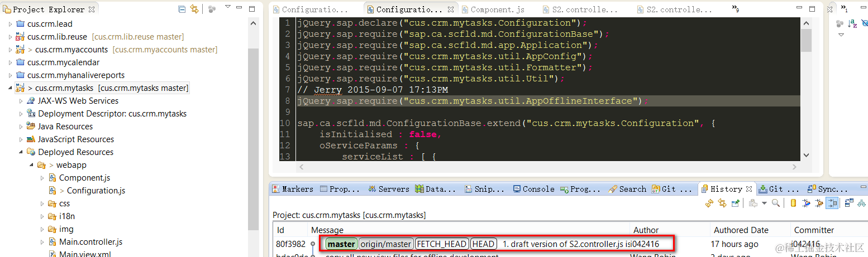Collapse all in Project Explorer toolbar
The image size is (868, 257).
click(x=182, y=9)
